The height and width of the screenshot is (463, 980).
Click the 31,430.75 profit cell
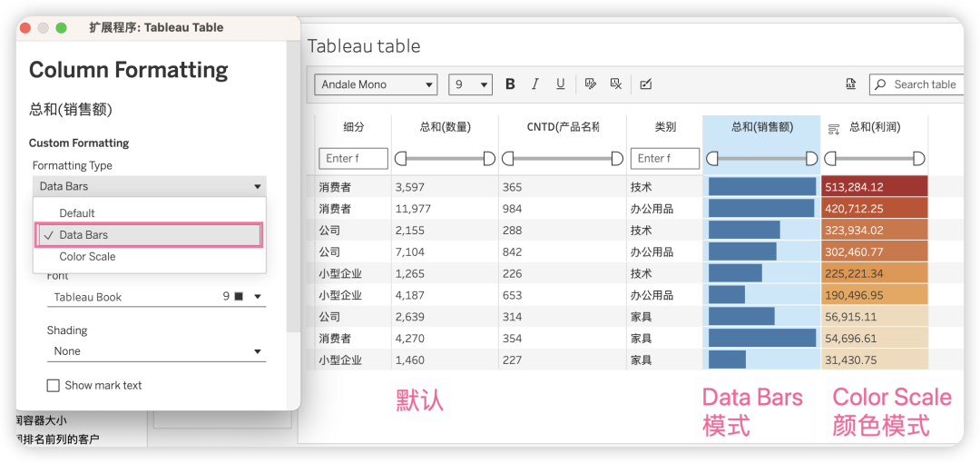875,360
